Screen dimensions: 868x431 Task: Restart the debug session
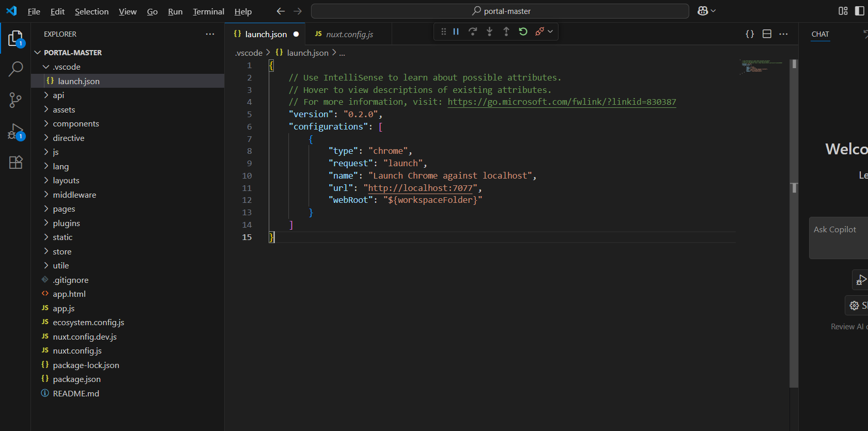click(x=523, y=32)
